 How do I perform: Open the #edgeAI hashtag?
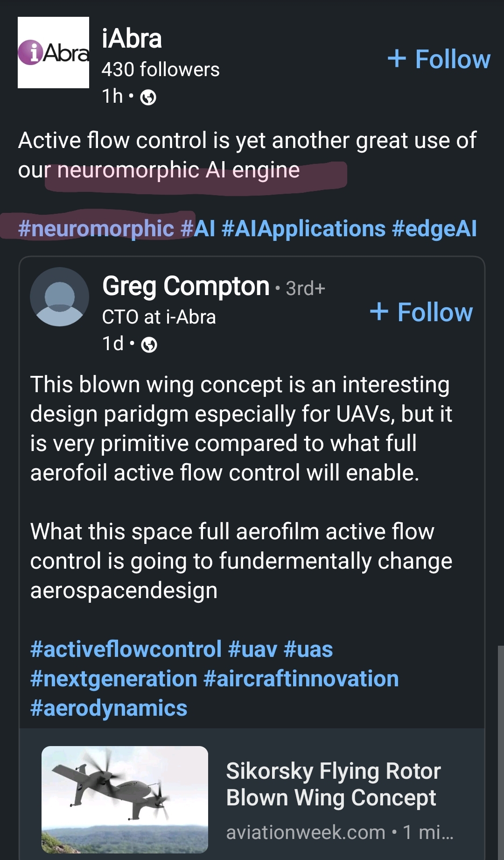click(x=434, y=229)
